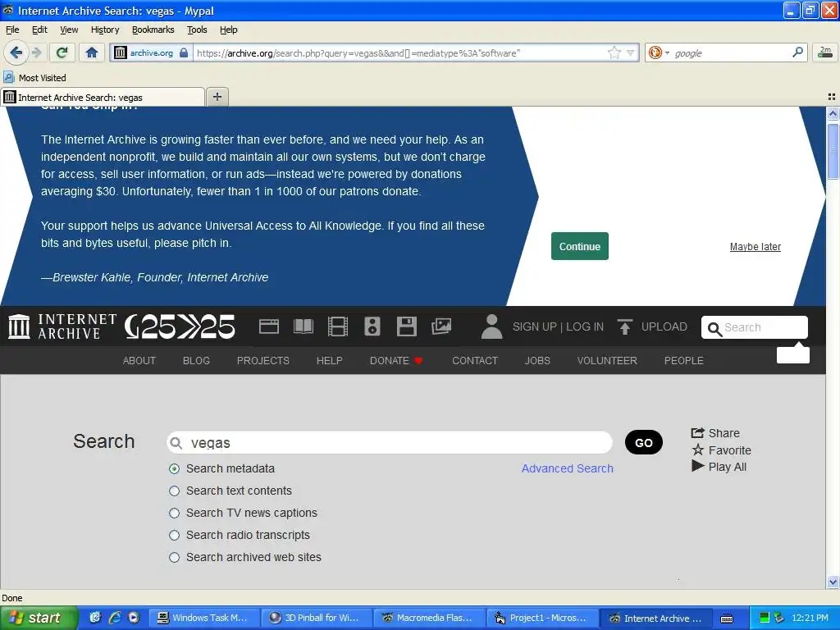
Task: Open the Web media type icon
Action: pyautogui.click(x=269, y=326)
